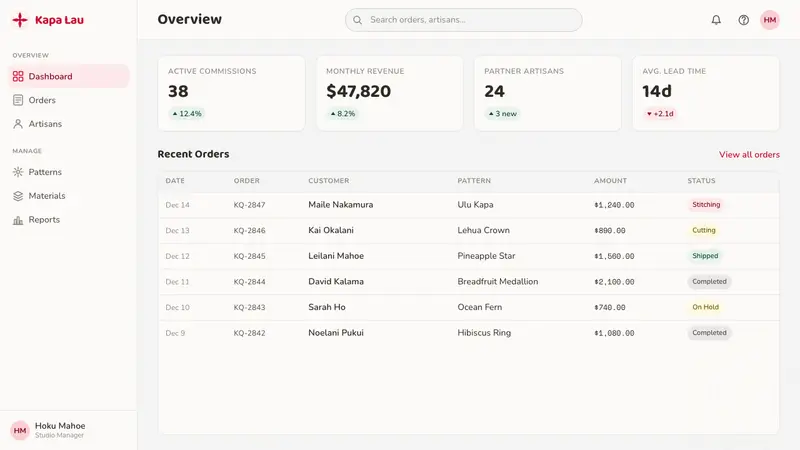Click the Ocean Fern pattern
Screen dimensions: 800x450
click(x=480, y=307)
